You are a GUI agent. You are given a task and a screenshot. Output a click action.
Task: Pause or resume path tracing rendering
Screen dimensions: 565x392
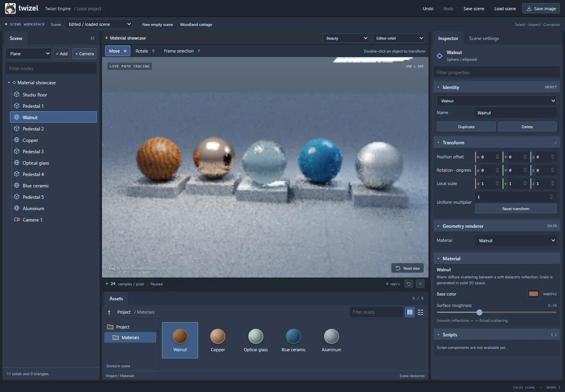coord(420,284)
